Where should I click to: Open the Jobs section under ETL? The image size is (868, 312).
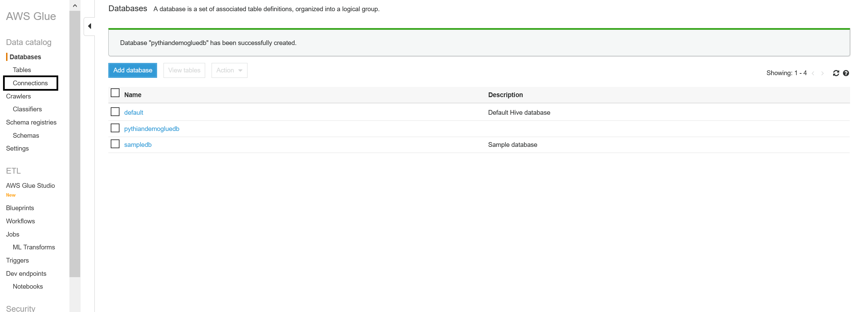[13, 234]
